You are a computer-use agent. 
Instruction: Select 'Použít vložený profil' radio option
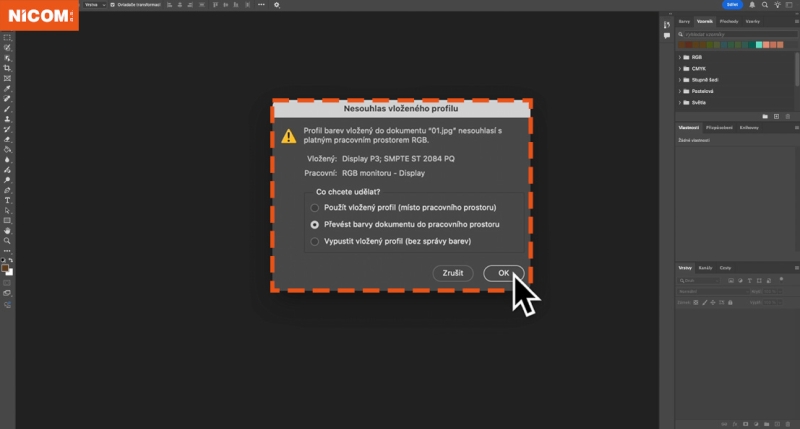tap(315, 207)
